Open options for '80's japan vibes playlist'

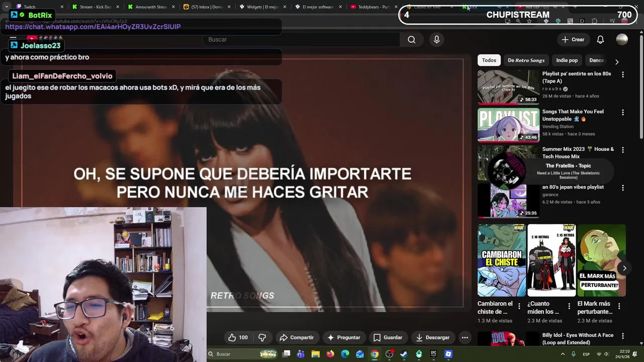pos(623,188)
